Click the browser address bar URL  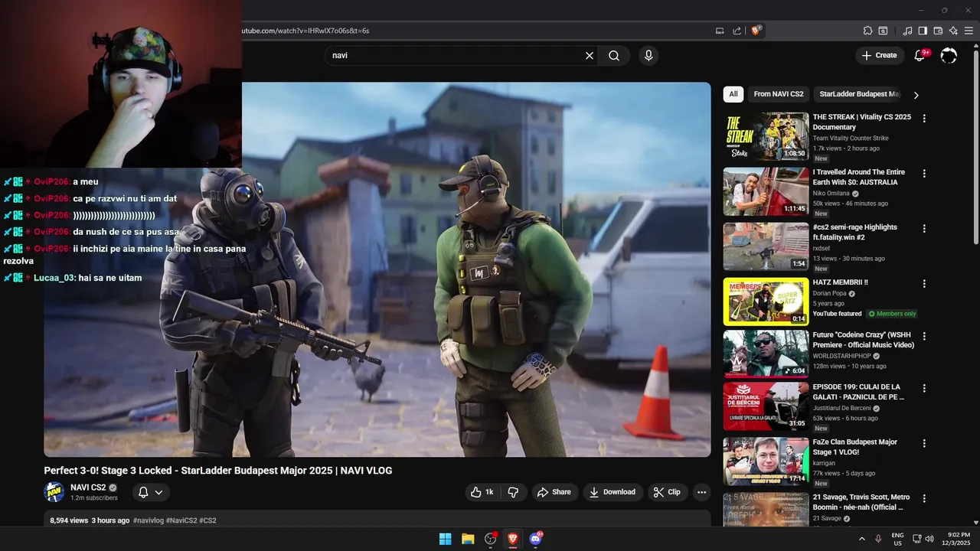coord(306,31)
